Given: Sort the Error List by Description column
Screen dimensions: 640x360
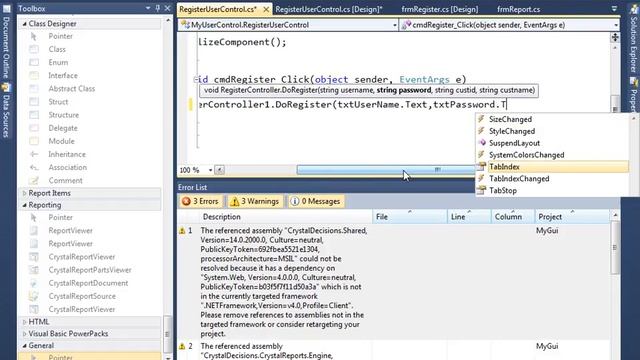Looking at the screenshot, I should pos(286,217).
